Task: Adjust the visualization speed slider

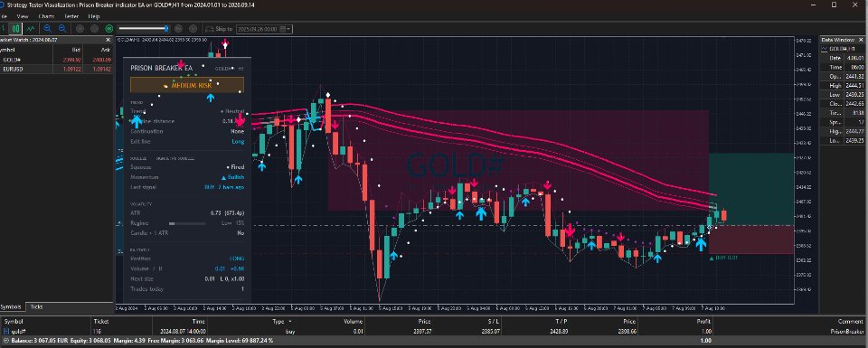Action: click(x=144, y=28)
